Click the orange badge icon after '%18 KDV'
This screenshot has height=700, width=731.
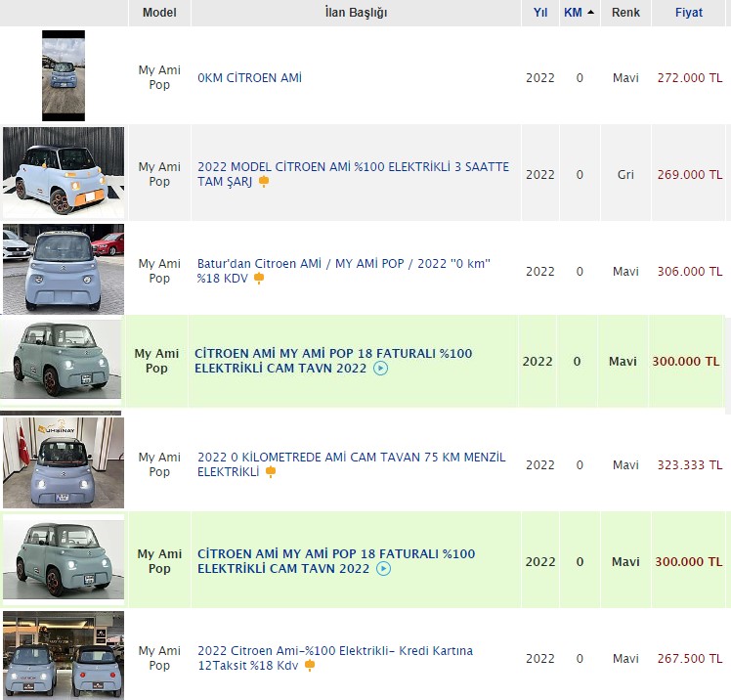point(259,279)
